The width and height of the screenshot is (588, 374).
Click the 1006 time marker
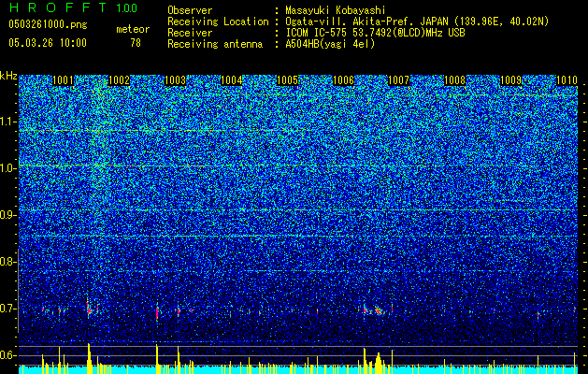(x=343, y=80)
